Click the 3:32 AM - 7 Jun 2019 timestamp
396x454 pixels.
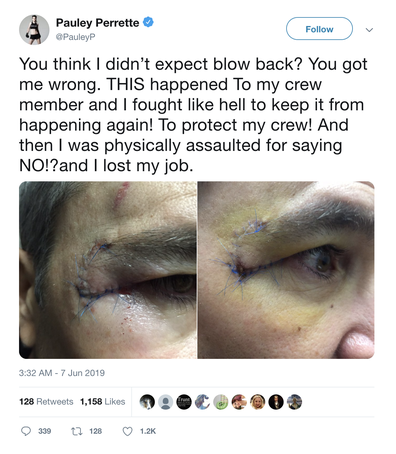point(62,373)
